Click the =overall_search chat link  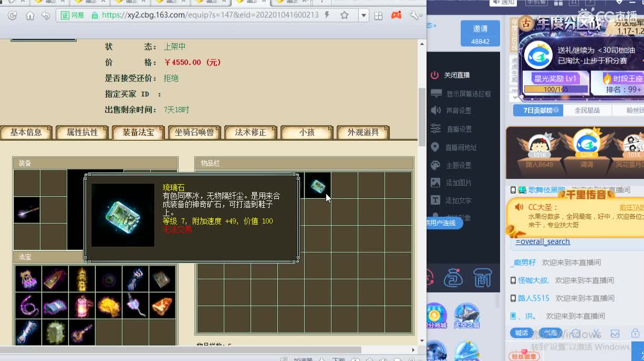pyautogui.click(x=543, y=242)
